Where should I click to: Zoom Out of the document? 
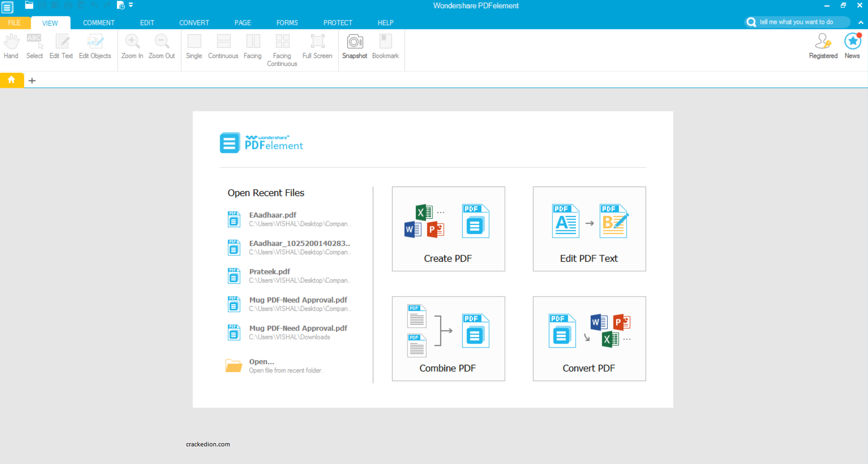[x=162, y=47]
